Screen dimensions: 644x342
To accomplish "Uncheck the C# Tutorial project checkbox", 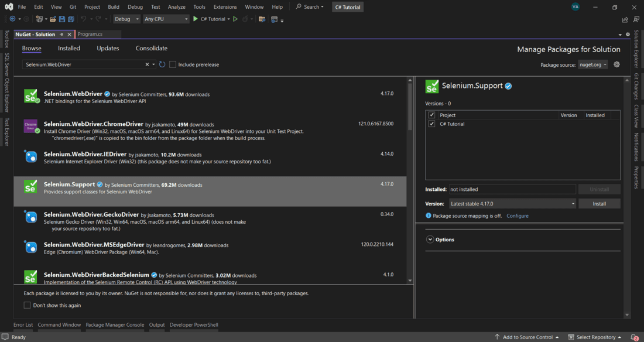I will click(431, 124).
